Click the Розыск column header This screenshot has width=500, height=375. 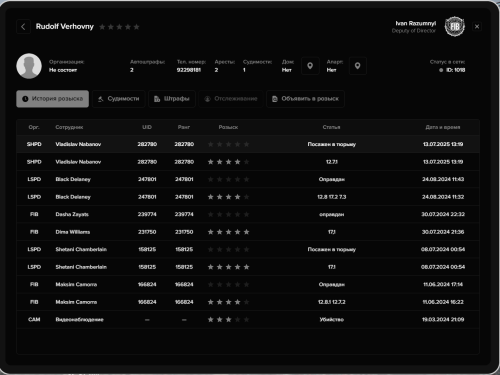[x=228, y=127]
